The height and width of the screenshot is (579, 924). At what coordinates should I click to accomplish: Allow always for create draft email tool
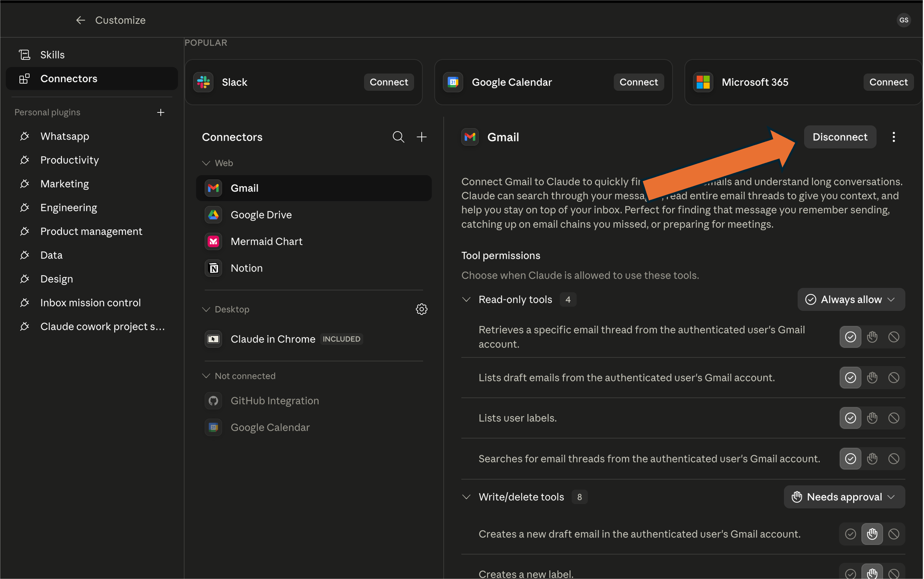pyautogui.click(x=850, y=534)
